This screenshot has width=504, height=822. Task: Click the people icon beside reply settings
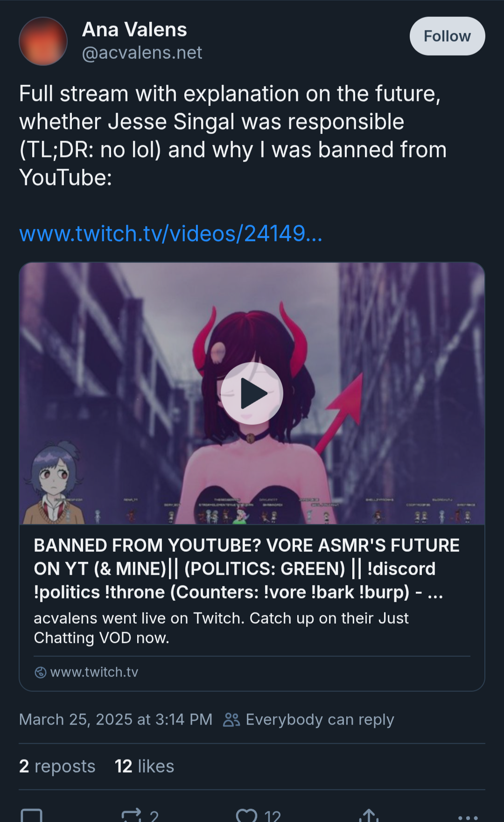231,720
